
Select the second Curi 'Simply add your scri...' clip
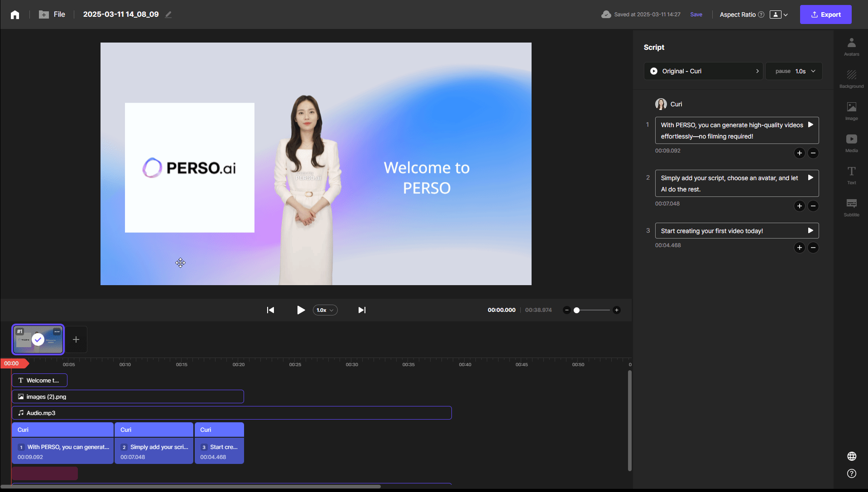point(154,443)
